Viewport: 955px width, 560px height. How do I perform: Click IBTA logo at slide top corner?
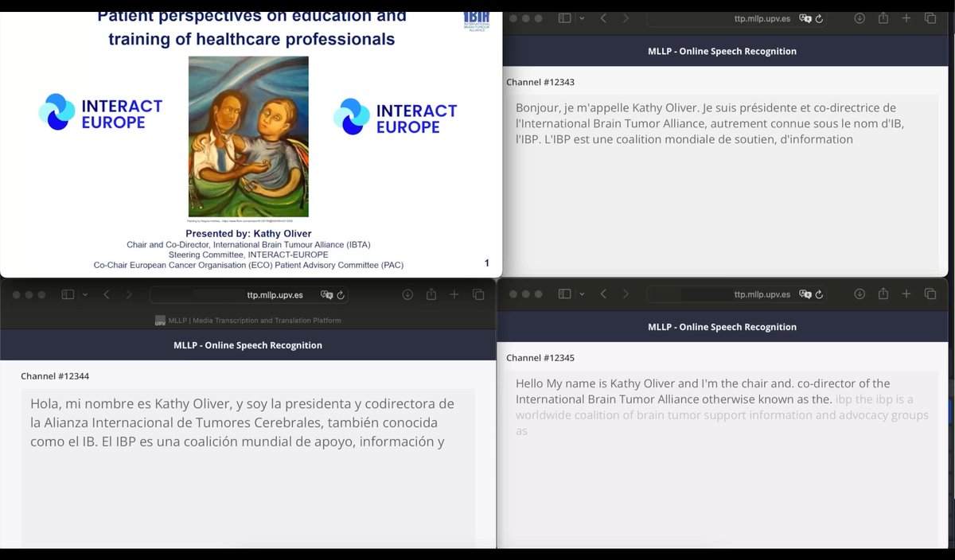click(476, 20)
